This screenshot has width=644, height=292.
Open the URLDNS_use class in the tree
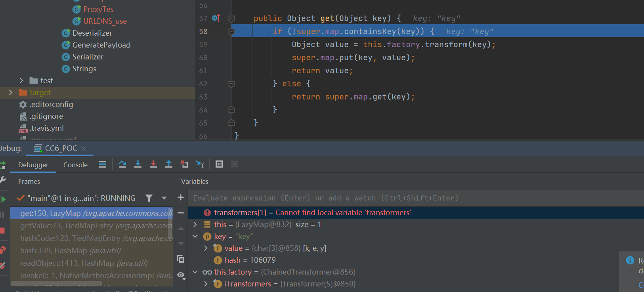coord(100,21)
